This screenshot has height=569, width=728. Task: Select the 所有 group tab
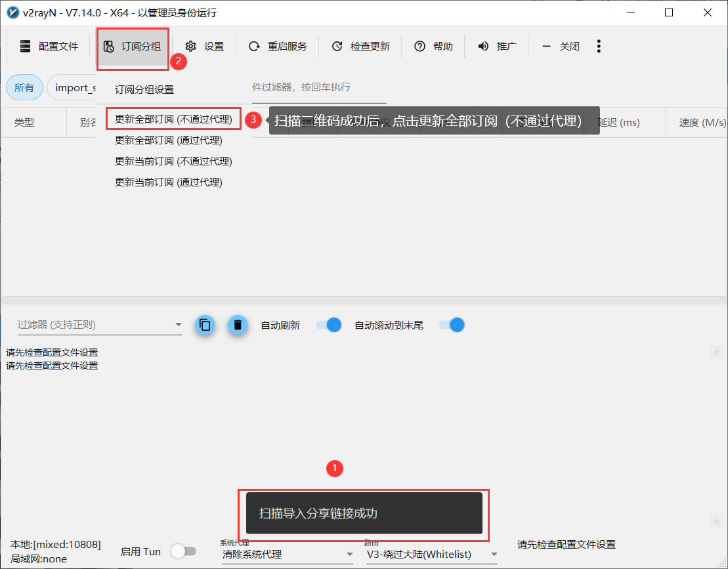[x=24, y=87]
